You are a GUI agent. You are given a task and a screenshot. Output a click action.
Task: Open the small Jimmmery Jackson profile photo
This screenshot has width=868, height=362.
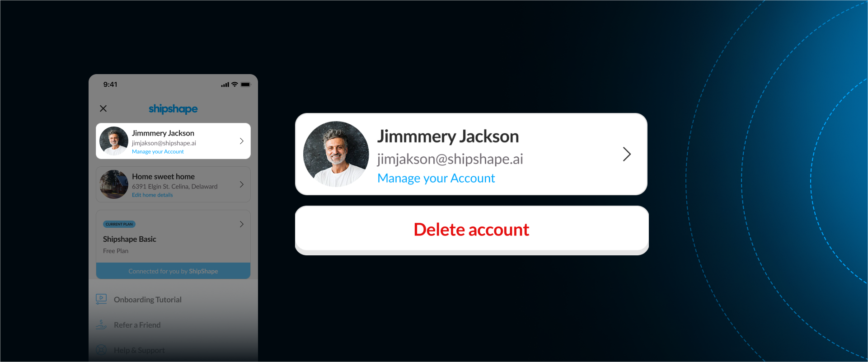pos(114,141)
